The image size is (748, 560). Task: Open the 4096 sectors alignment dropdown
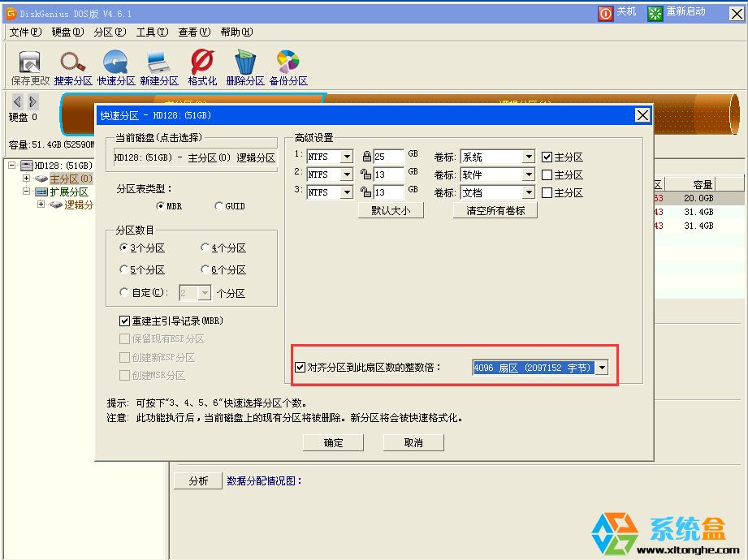coord(602,368)
